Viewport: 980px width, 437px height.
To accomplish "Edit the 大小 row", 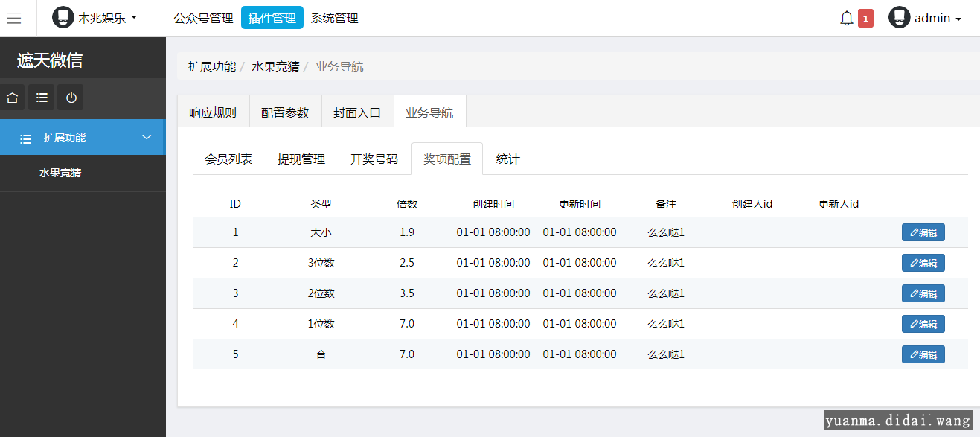I will click(x=923, y=232).
